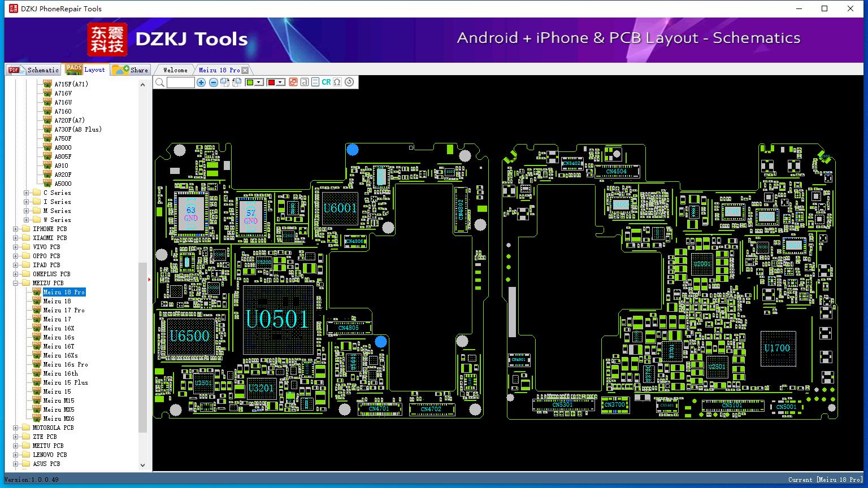Image resolution: width=868 pixels, height=488 pixels.
Task: Click the PCB icon beside A8000
Action: (47, 147)
